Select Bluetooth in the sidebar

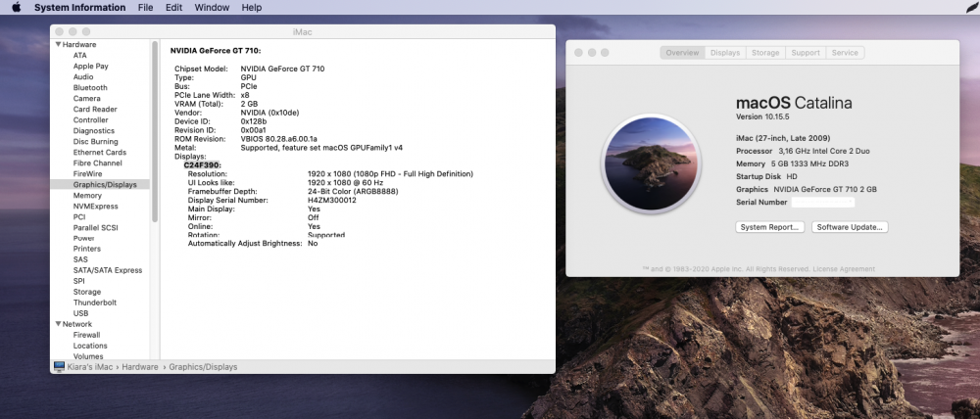[90, 87]
